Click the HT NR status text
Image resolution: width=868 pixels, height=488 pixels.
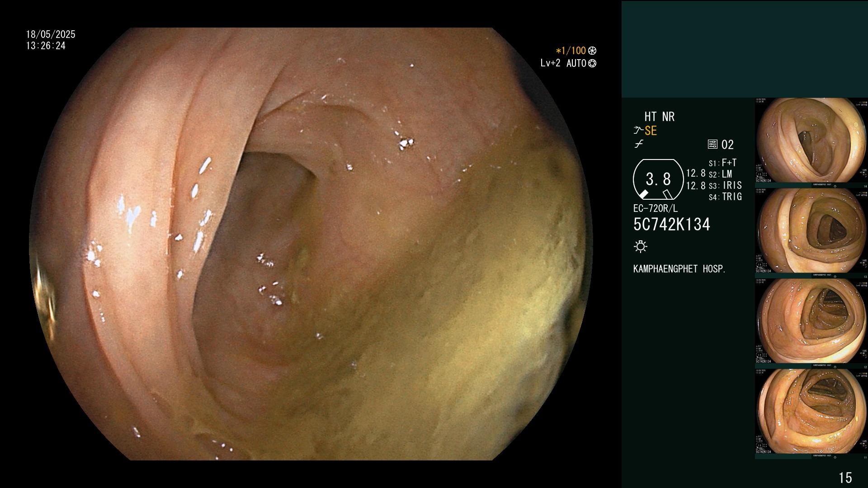pyautogui.click(x=660, y=117)
